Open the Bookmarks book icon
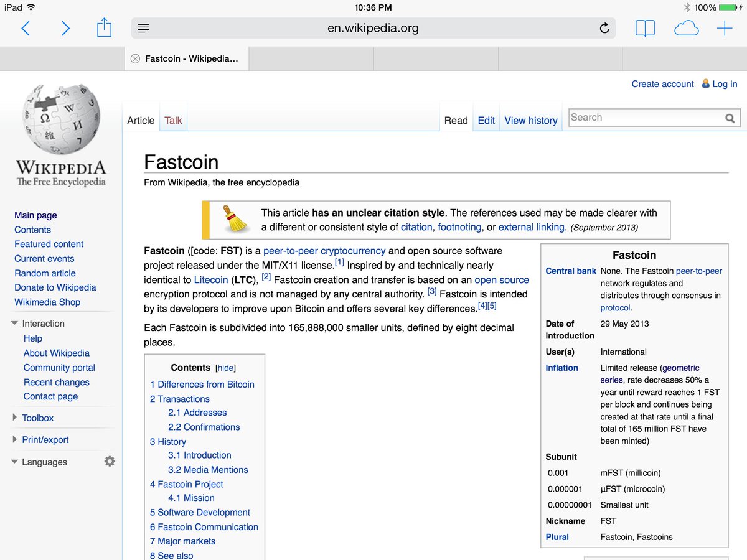 coord(645,28)
